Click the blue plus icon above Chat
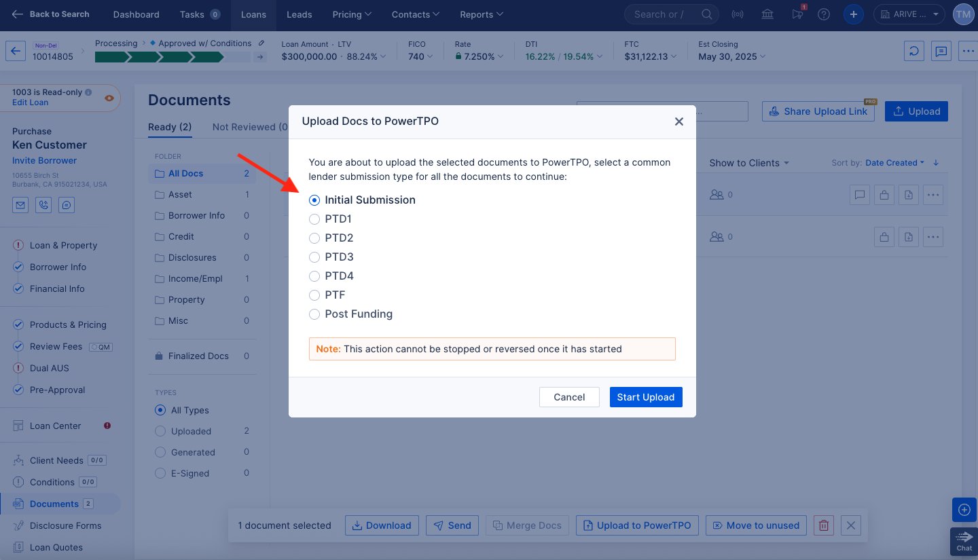 (964, 510)
